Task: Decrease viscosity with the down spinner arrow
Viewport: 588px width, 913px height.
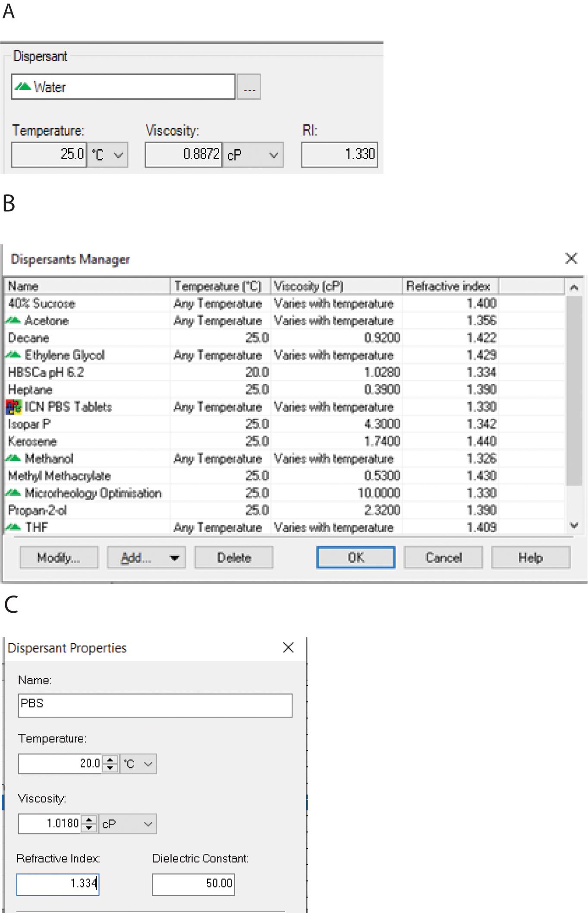Action: (x=89, y=828)
